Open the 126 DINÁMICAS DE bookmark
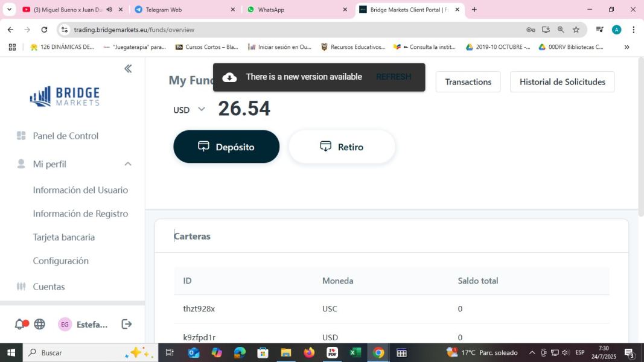Viewport: 644px width, 362px height. tap(62, 47)
